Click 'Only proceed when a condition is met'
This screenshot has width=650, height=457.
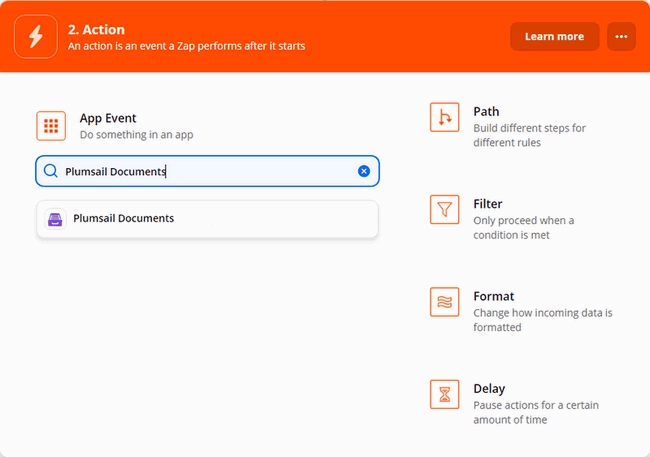524,228
